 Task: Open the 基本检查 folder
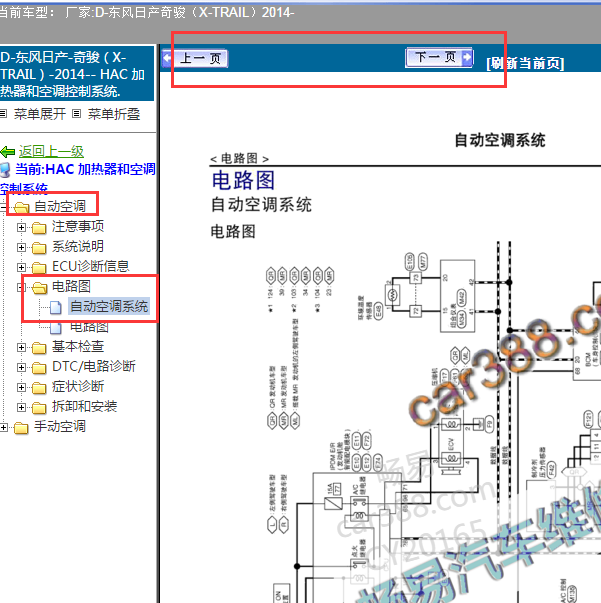coord(78,346)
